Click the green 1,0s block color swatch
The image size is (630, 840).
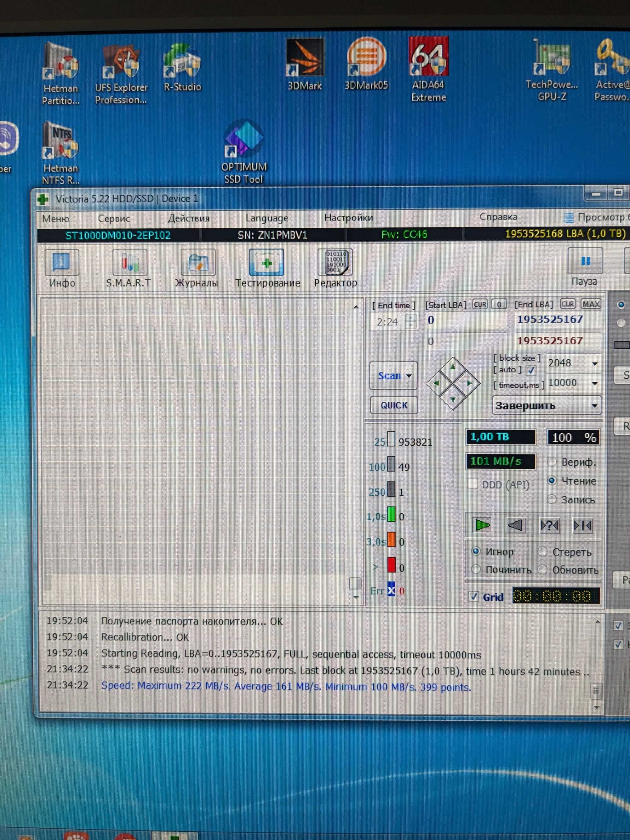click(x=391, y=515)
